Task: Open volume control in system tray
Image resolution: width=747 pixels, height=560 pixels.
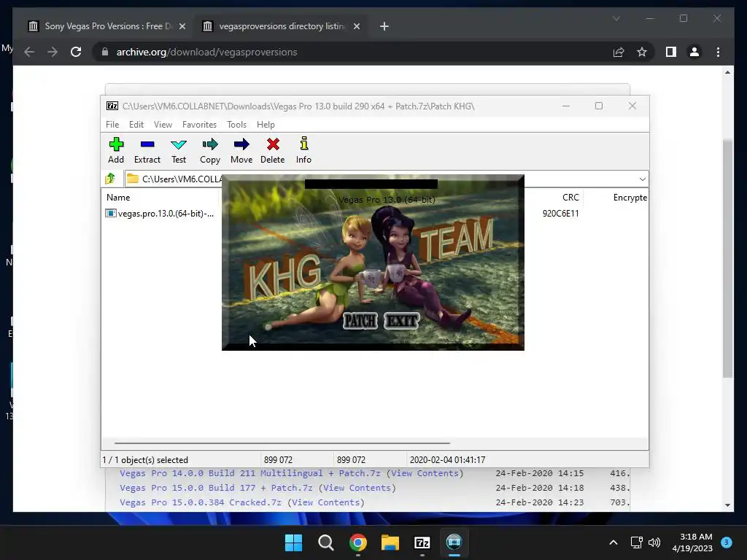Action: [654, 542]
